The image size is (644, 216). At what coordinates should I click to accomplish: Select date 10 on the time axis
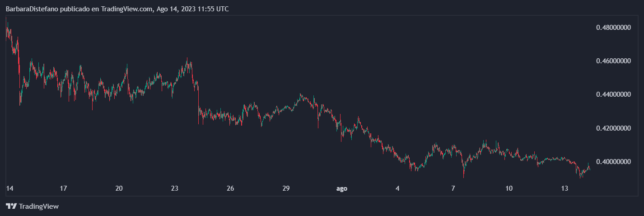[509, 188]
